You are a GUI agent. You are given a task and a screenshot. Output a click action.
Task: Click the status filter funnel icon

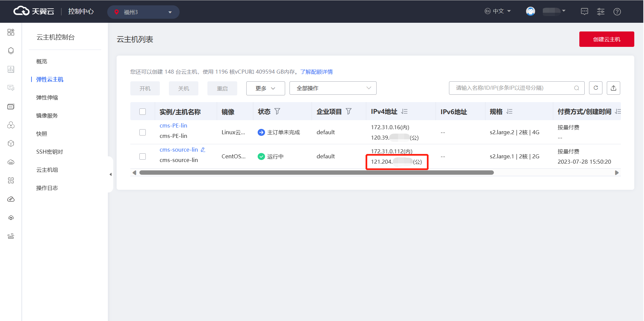click(277, 111)
